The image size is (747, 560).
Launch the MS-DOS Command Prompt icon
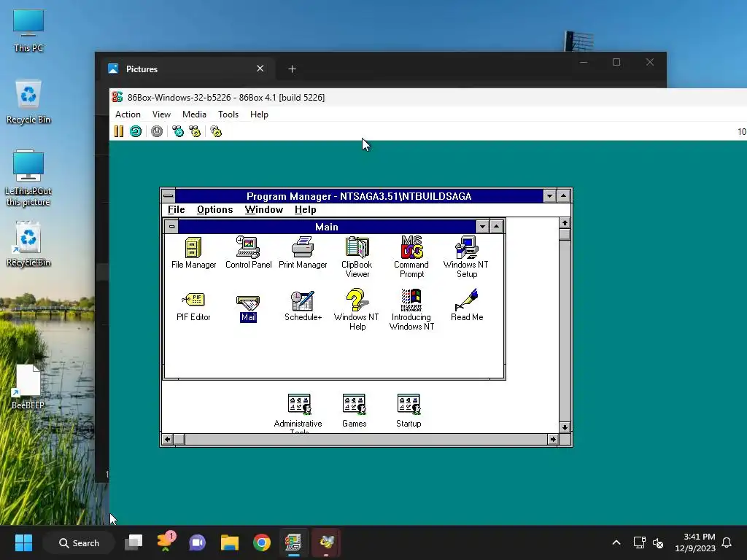coord(411,257)
